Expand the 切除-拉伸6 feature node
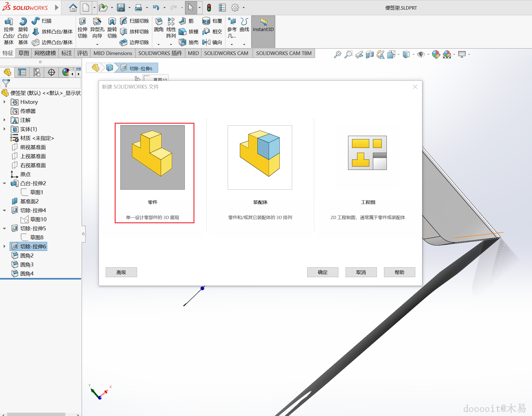Screen dimensions: 532x416 [x=4, y=246]
